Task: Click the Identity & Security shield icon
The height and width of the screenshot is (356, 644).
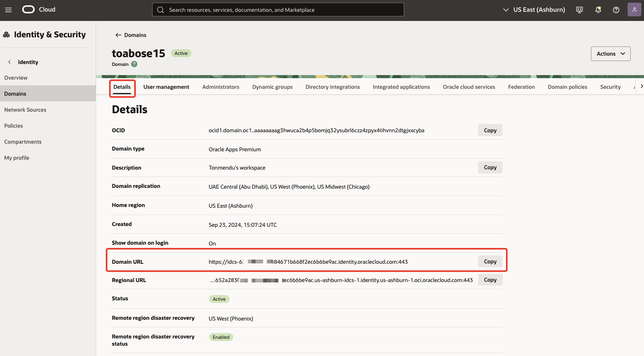Action: coord(6,34)
